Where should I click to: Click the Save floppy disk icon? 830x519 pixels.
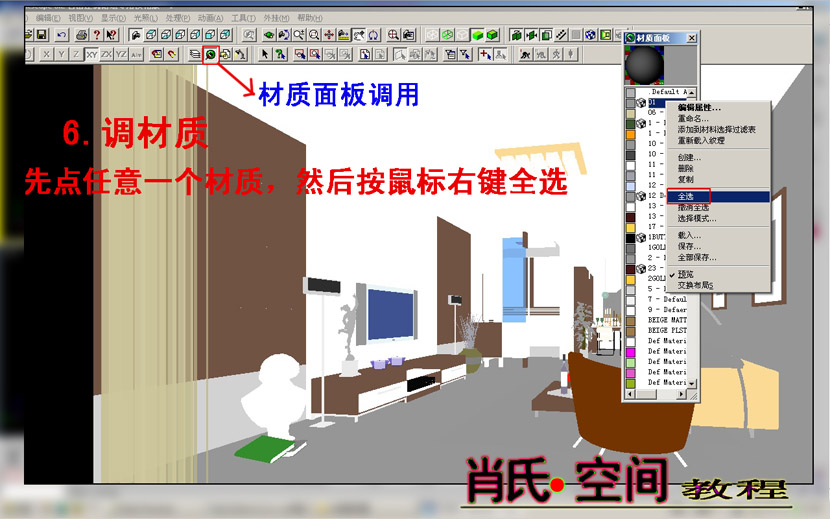pos(42,35)
